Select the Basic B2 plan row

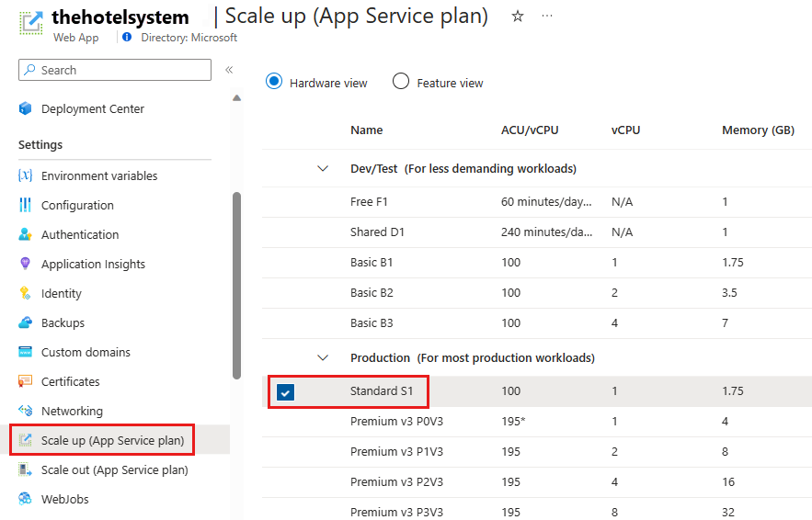(x=537, y=292)
